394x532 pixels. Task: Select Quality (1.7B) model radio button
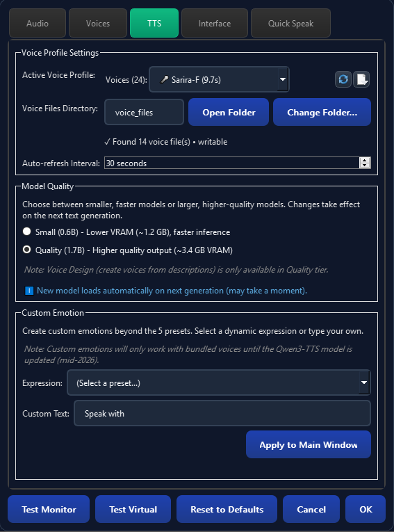pyautogui.click(x=27, y=250)
